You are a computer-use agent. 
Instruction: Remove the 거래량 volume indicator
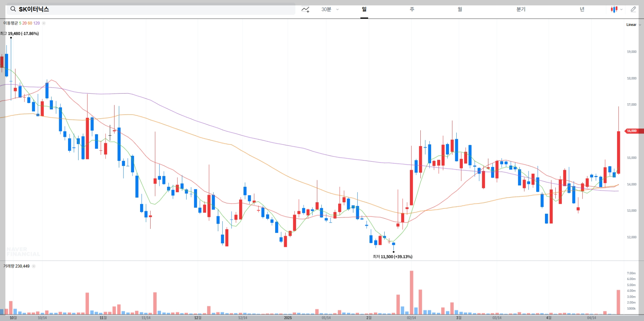[33, 266]
